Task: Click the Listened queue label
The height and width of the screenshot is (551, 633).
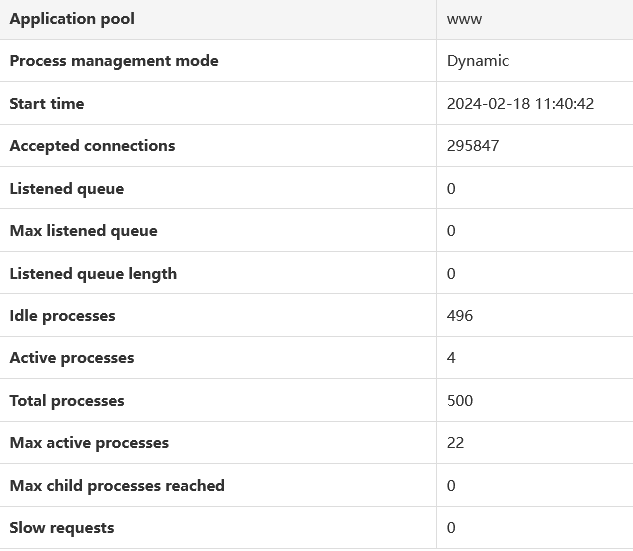Action: point(67,189)
